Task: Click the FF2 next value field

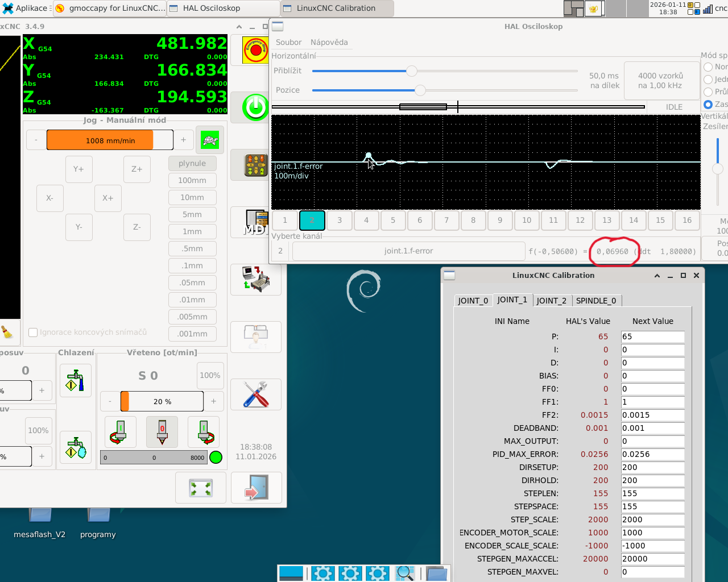Action: click(652, 415)
